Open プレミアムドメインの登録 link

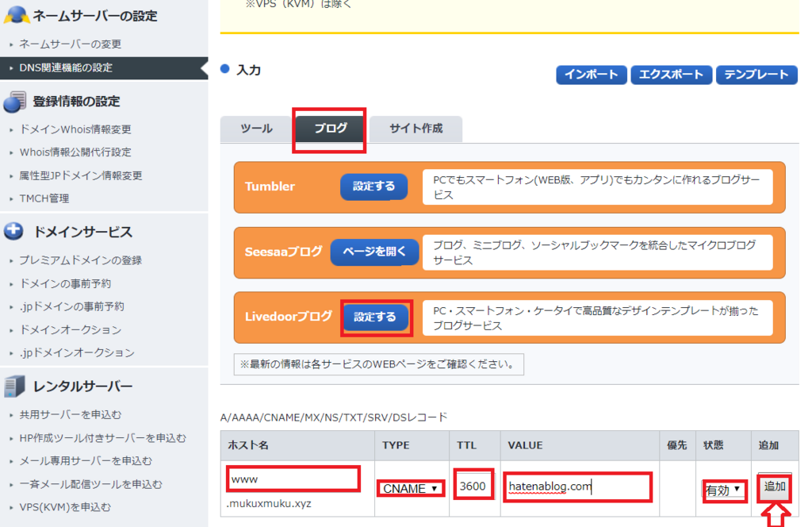click(x=80, y=260)
